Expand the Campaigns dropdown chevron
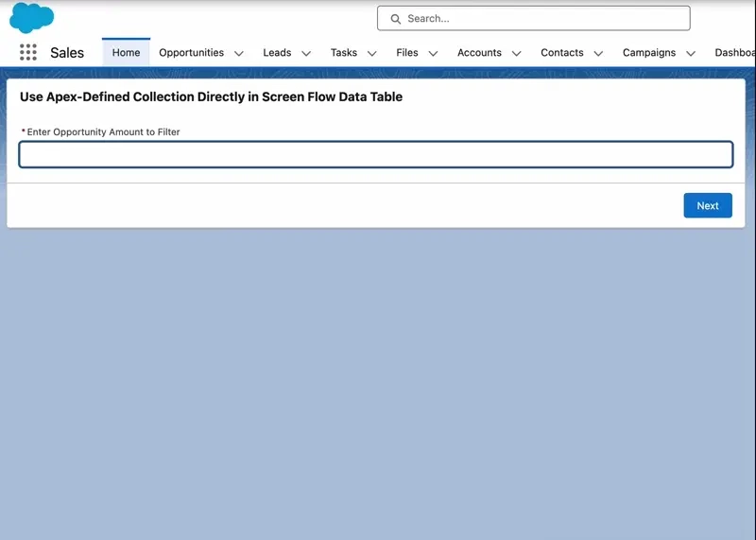This screenshot has height=540, width=756. point(691,53)
